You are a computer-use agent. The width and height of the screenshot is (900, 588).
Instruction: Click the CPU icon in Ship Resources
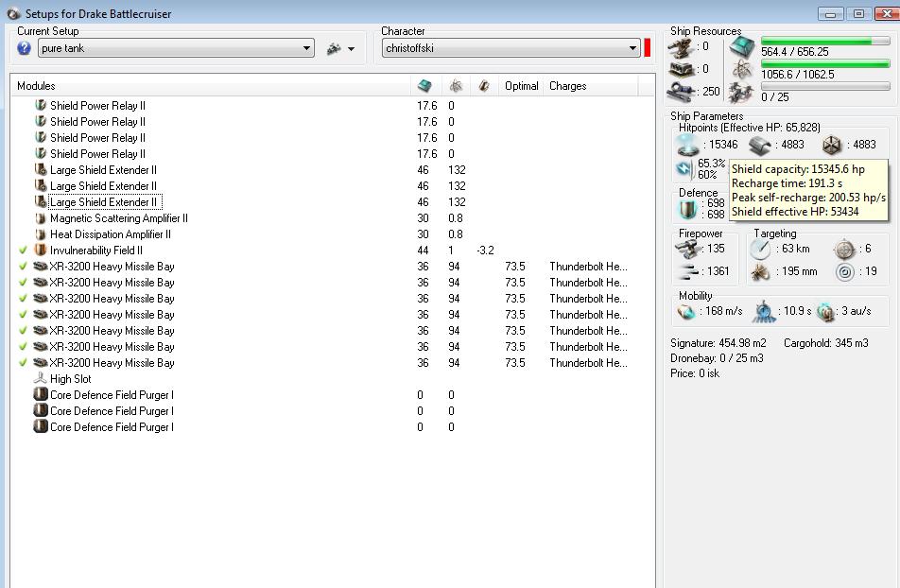click(741, 47)
